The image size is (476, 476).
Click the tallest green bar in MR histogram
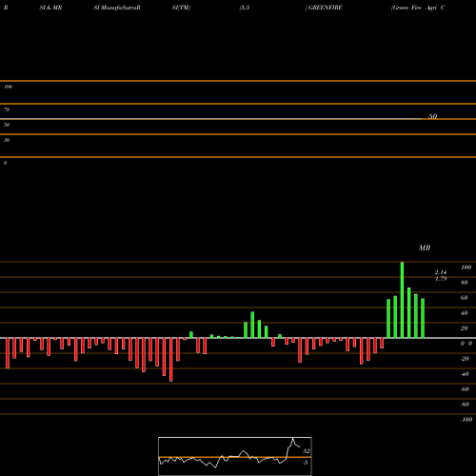(402, 300)
